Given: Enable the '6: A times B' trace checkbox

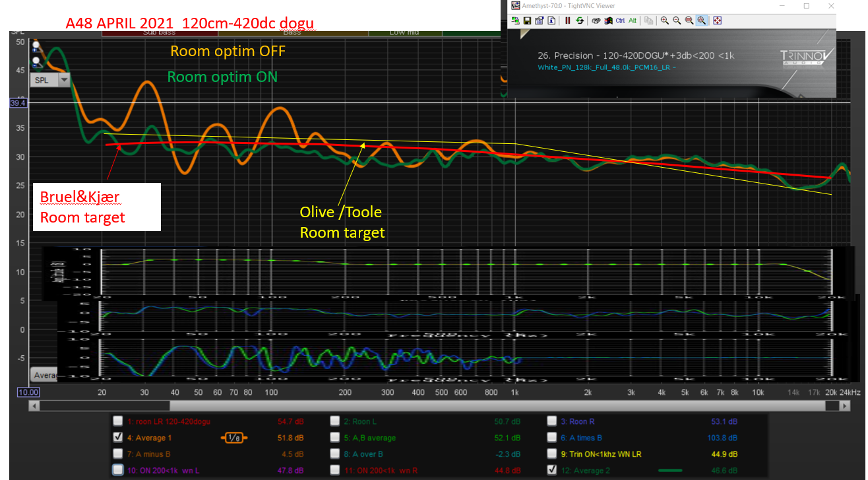Looking at the screenshot, I should coord(552,438).
